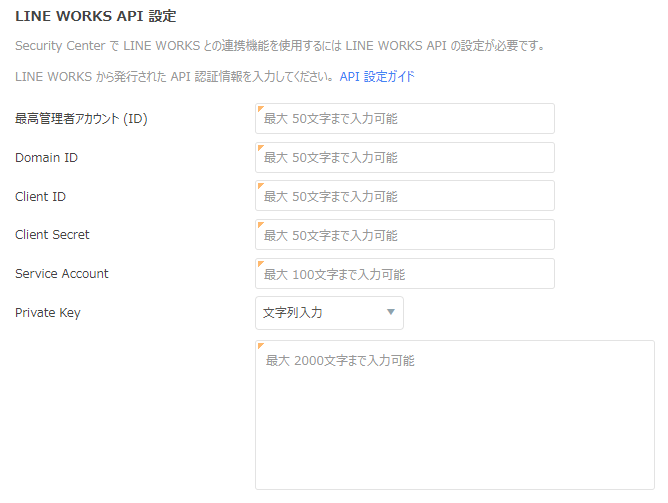668x503 pixels.
Task: Open the API 設定ガイド link
Action: tap(377, 76)
